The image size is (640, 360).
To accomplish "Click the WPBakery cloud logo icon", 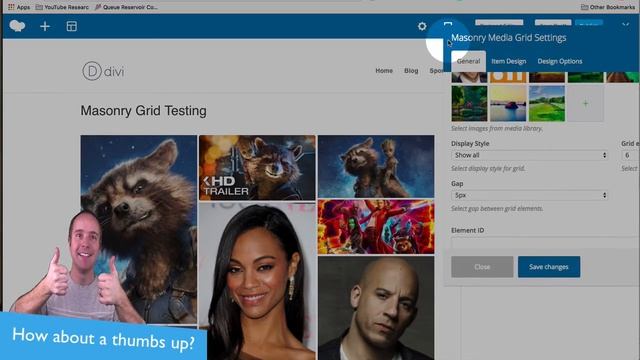I will pyautogui.click(x=17, y=26).
